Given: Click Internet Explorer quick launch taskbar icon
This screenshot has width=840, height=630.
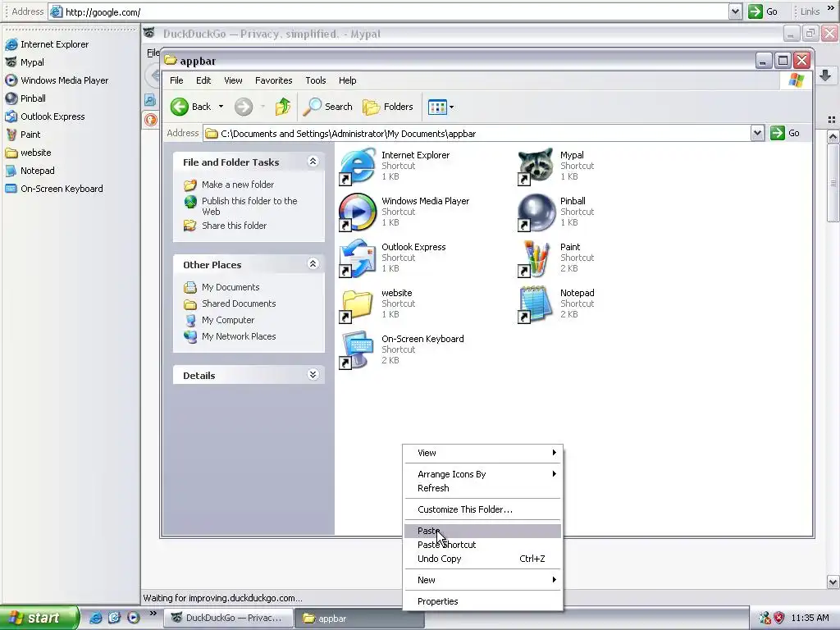Looking at the screenshot, I should click(95, 618).
